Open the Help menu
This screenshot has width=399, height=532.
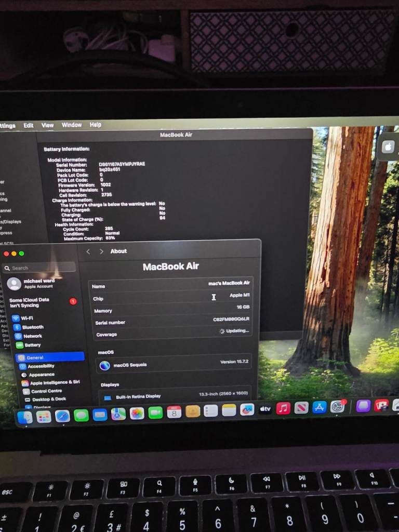(x=96, y=125)
